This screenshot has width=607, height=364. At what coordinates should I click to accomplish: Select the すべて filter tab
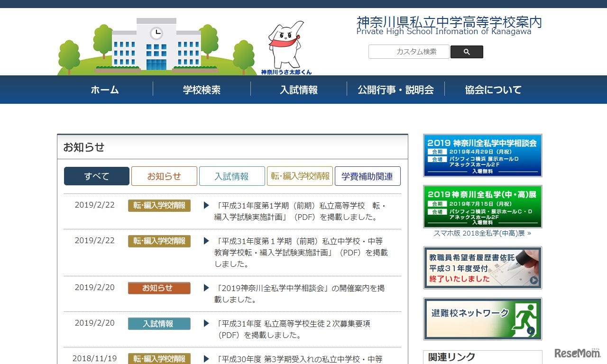[96, 176]
